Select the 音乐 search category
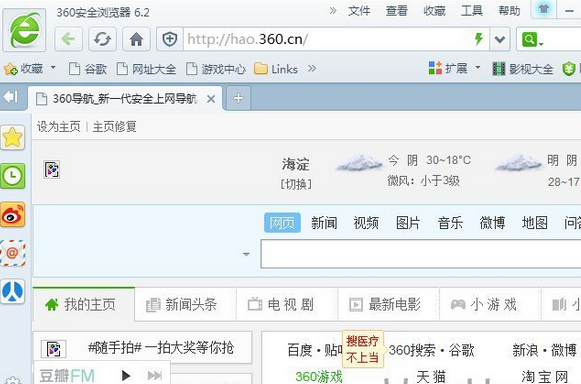The height and width of the screenshot is (384, 581). [450, 223]
